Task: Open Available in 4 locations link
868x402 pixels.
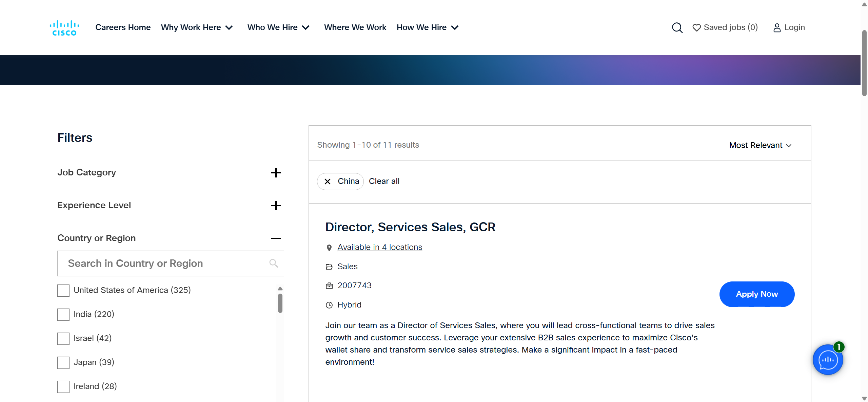Action: pyautogui.click(x=380, y=247)
